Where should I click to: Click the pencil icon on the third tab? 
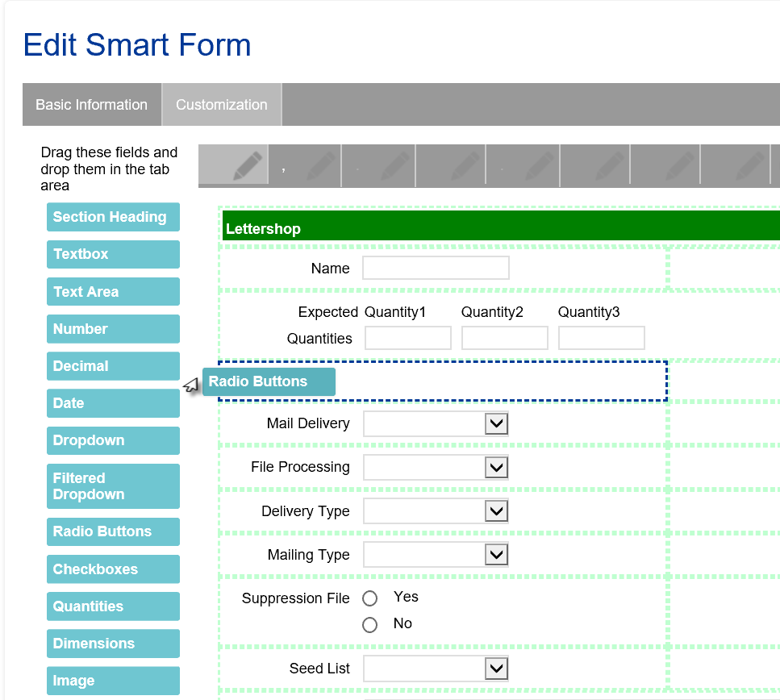pyautogui.click(x=394, y=165)
